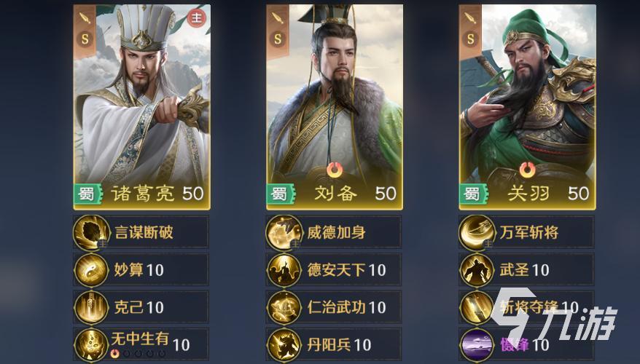Open the 仁治武功 skill icon
Image resolution: width=640 pixels, height=364 pixels.
(x=284, y=307)
